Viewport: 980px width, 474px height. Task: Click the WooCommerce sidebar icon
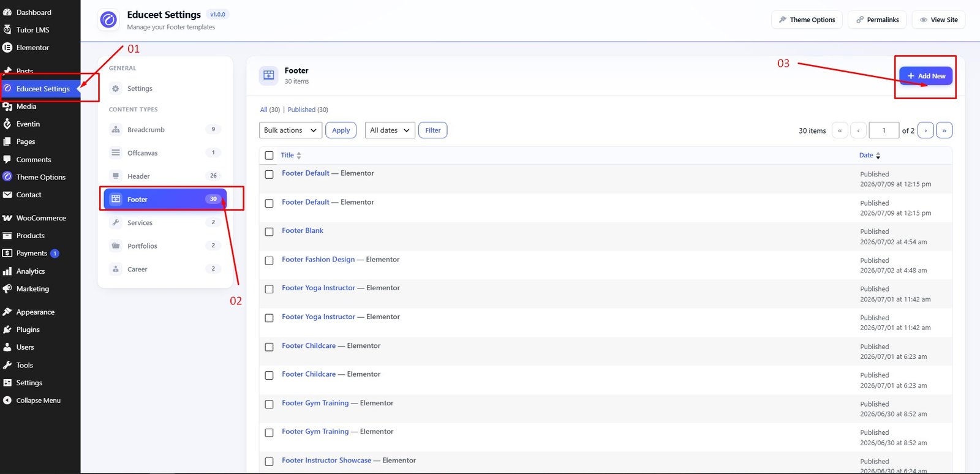[7, 218]
